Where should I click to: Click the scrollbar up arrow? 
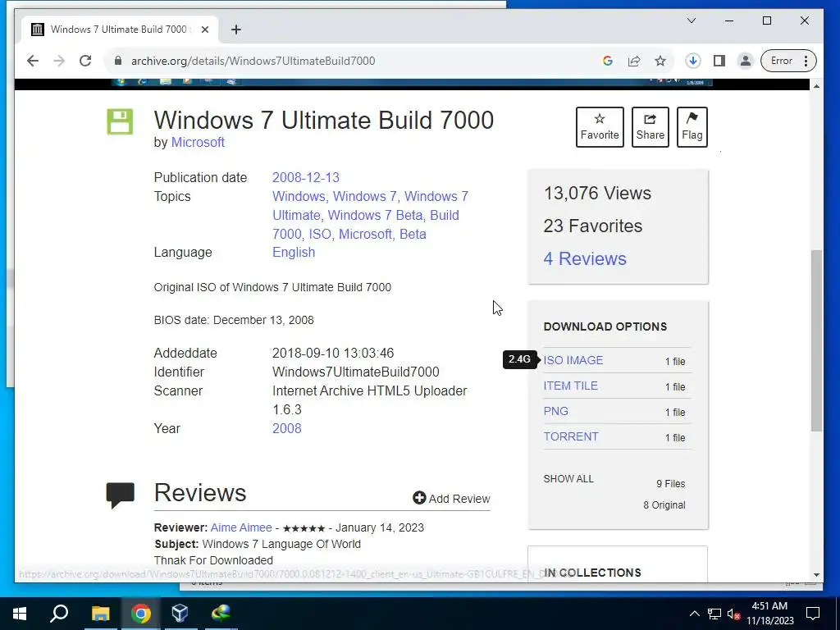816,85
